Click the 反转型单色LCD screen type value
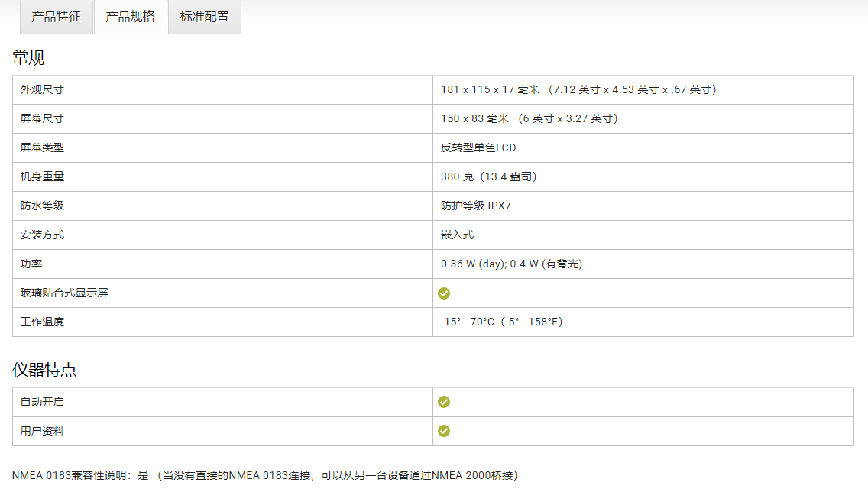The width and height of the screenshot is (868, 489). coord(478,148)
